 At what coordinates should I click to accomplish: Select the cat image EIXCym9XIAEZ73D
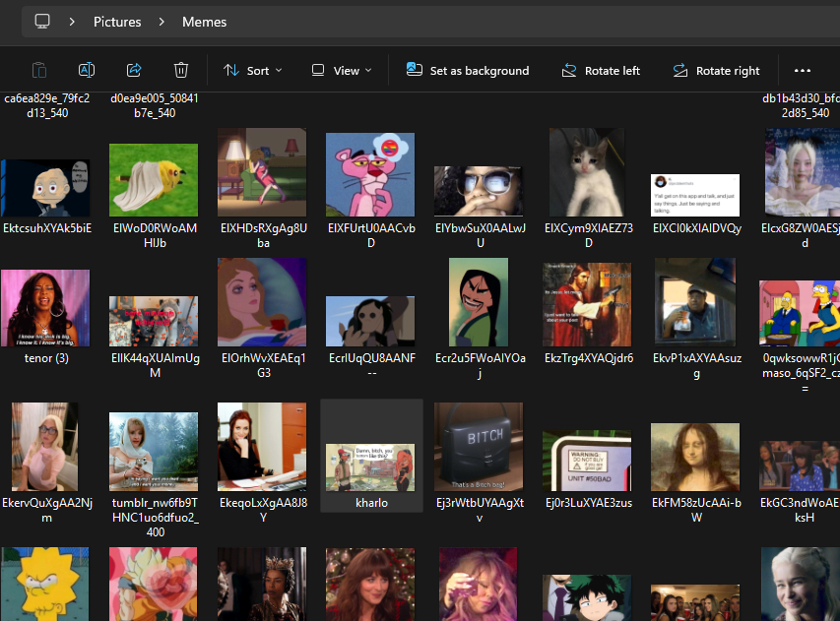coord(587,174)
